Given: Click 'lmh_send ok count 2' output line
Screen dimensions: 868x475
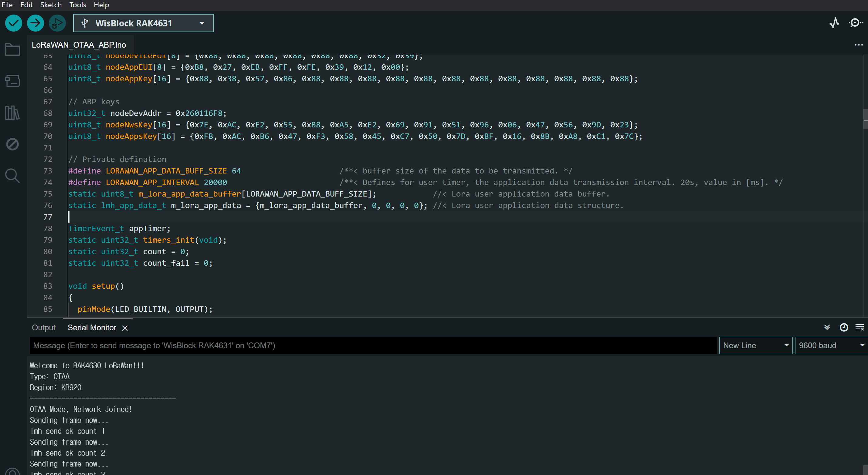Looking at the screenshot, I should 67,453.
